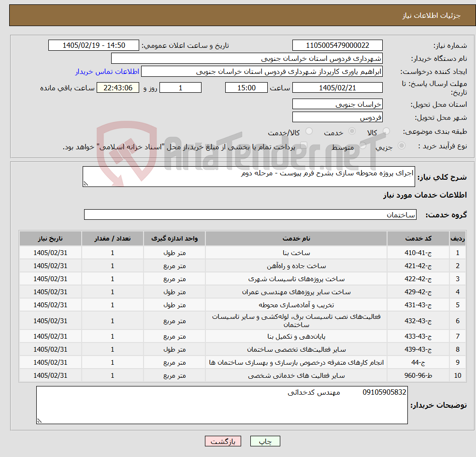Click the buyer notes text area

[222, 405]
